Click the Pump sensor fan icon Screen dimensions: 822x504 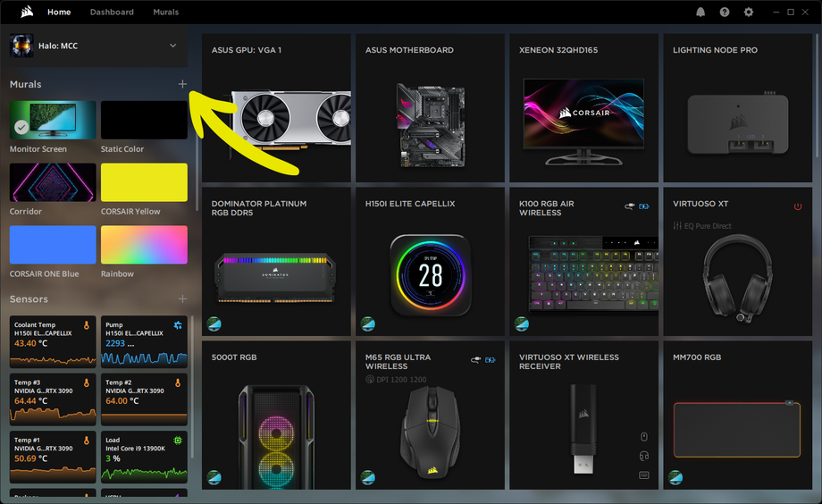[x=178, y=325]
